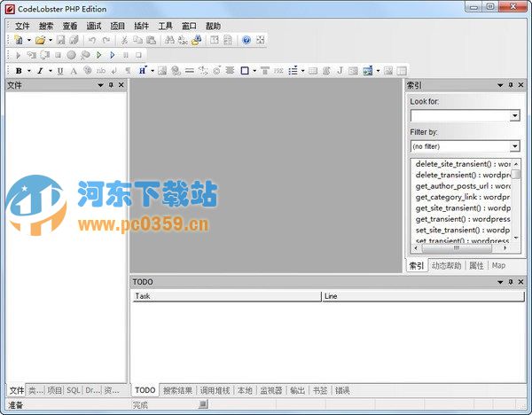Open the TODO panel options arrow
The image size is (532, 415).
pos(500,282)
